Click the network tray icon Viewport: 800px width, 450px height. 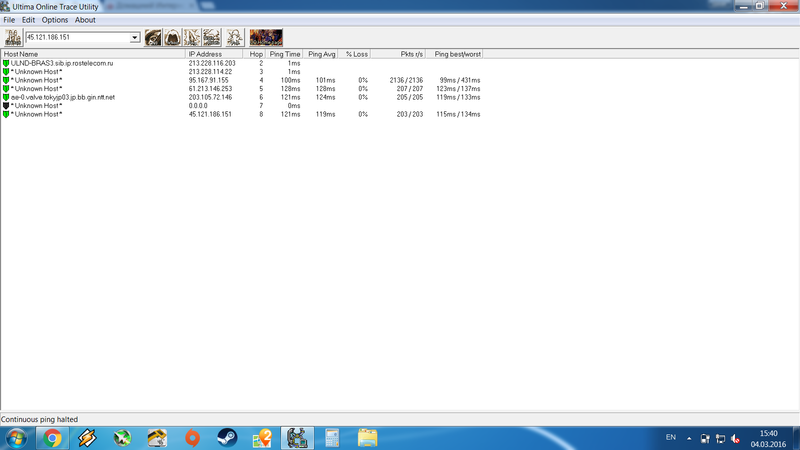[720, 438]
